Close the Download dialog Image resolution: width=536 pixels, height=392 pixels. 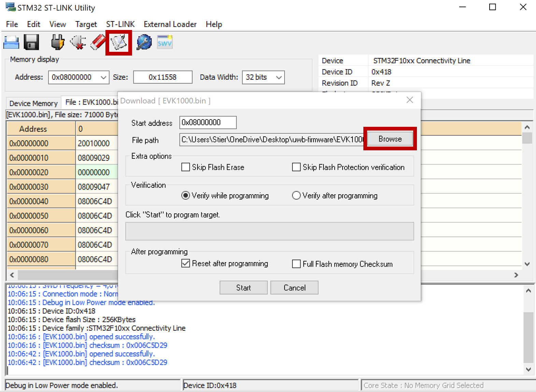tap(410, 100)
